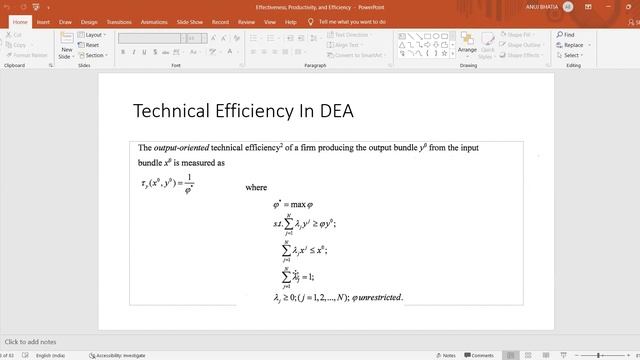
Task: Click to add notes area
Action: click(31, 342)
